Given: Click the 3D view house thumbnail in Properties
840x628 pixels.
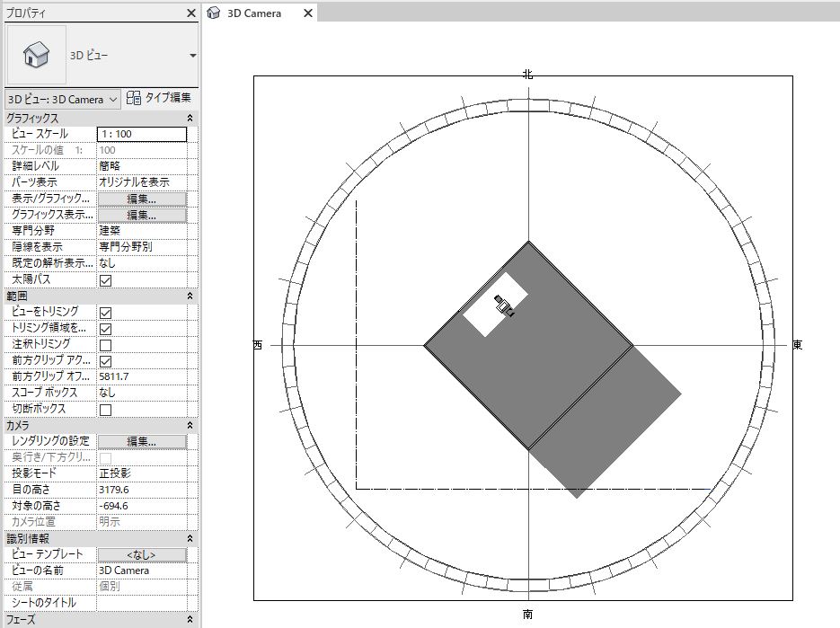Looking at the screenshot, I should tap(34, 54).
